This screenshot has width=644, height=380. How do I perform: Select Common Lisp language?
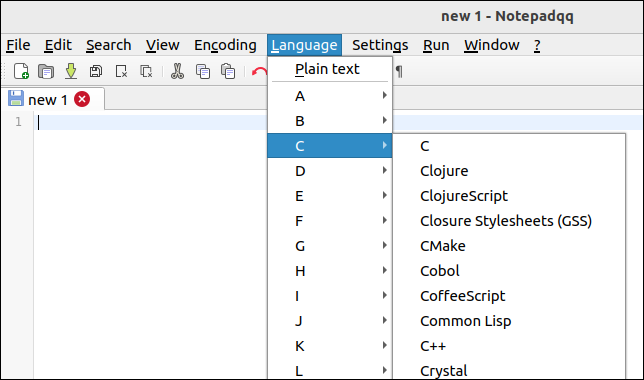(x=509, y=321)
